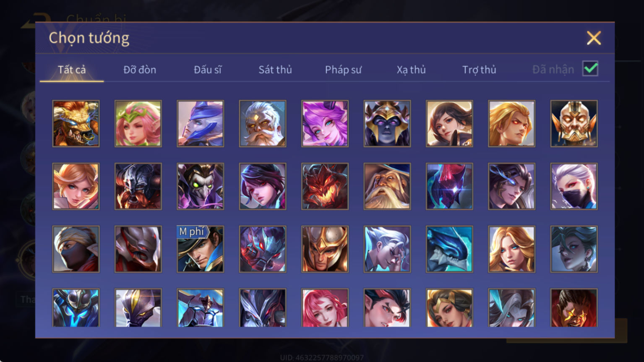Image resolution: width=644 pixels, height=362 pixels.
Task: Choose the hero marked 'M phí'
Action: coord(201,249)
